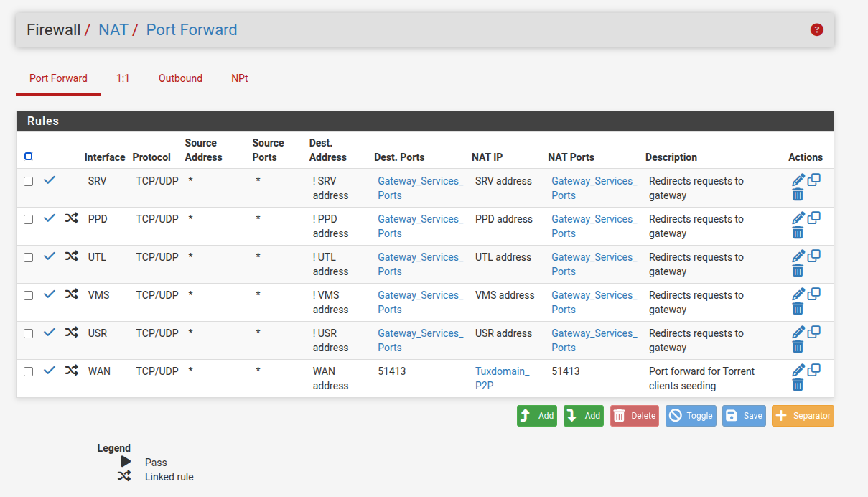Screen dimensions: 868x497
Task: Copy the PPD rule using clone icon
Action: 814,218
